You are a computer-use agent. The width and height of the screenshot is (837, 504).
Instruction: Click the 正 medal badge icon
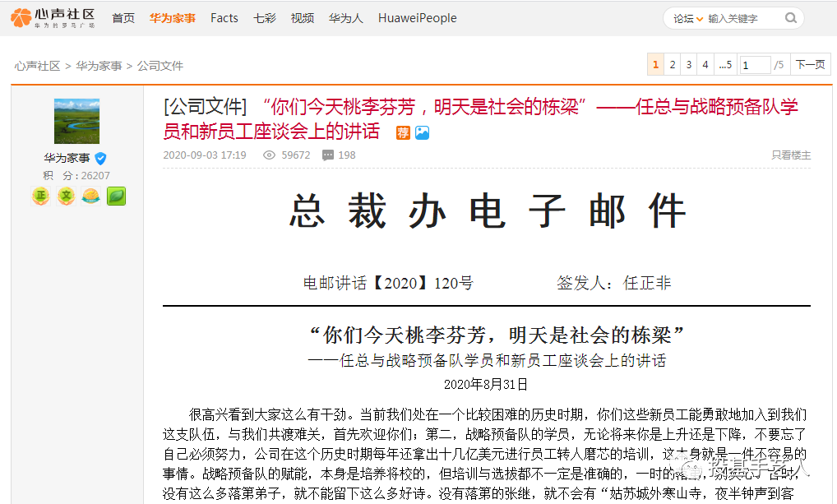40,197
